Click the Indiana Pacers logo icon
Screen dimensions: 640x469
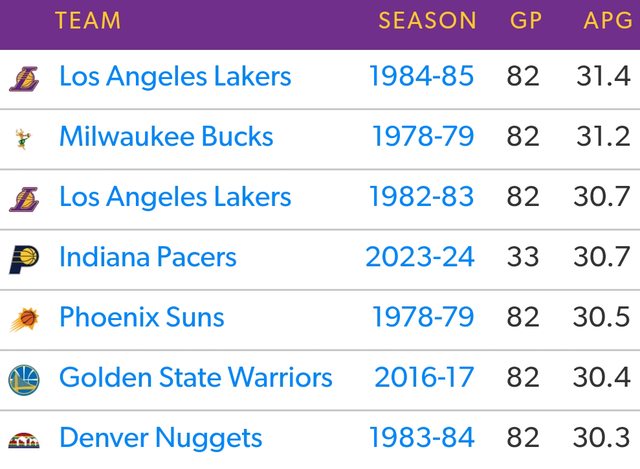click(24, 258)
